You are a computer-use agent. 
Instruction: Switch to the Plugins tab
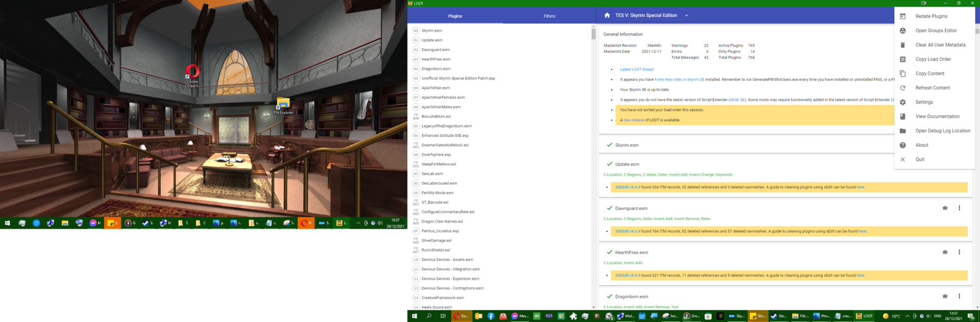pos(455,16)
